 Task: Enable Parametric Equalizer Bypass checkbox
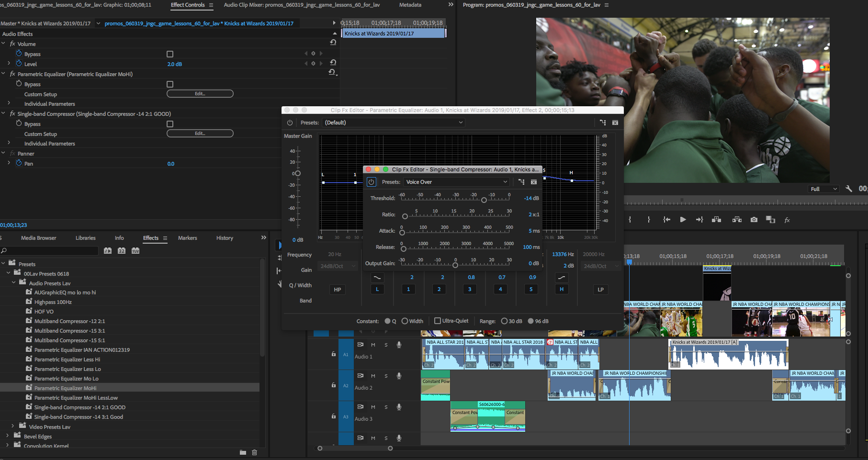coord(170,84)
